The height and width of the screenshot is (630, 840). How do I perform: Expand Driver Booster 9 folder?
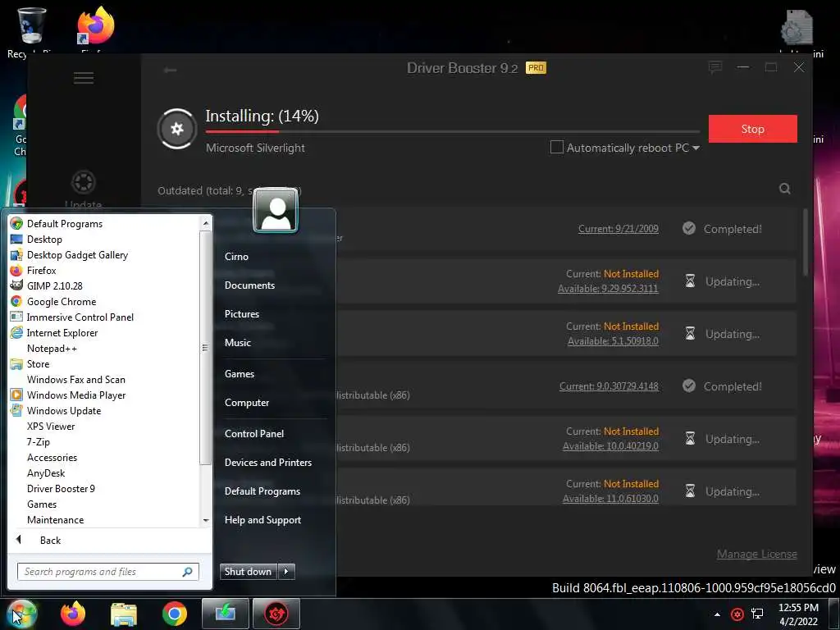click(x=61, y=489)
